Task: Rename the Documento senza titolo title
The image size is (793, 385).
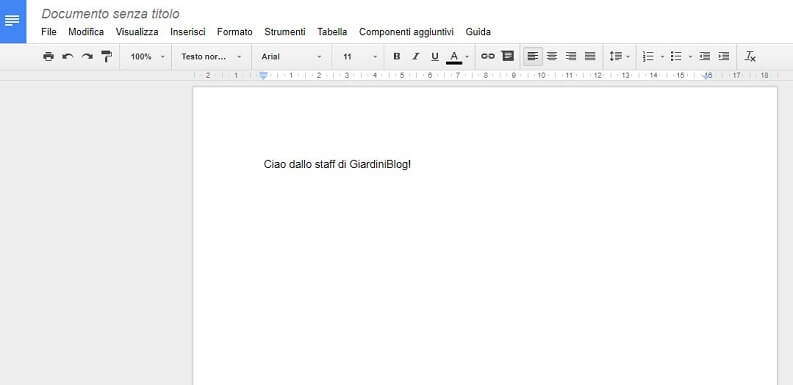Action: [110, 14]
